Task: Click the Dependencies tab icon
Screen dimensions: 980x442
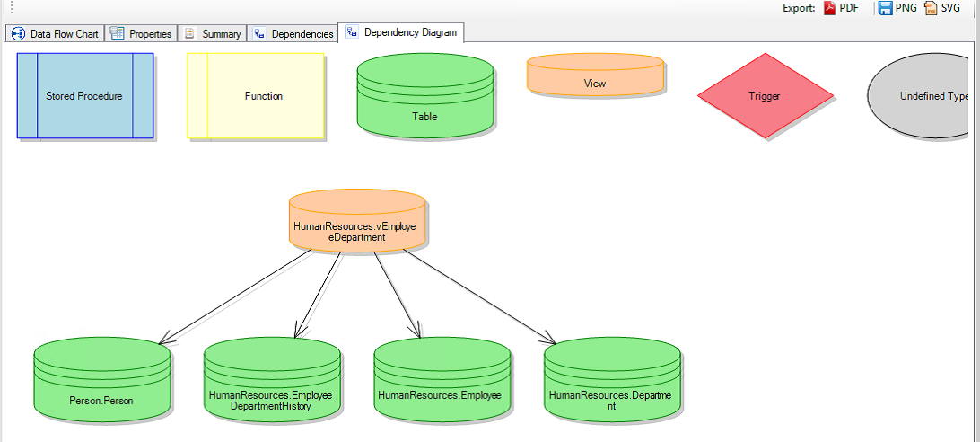Action: (258, 34)
